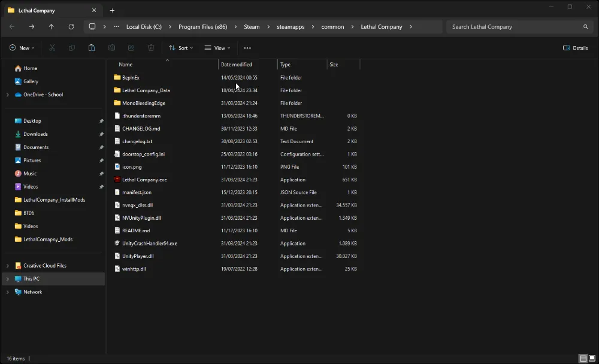Screen dimensions: 599x364
Task: Delete using the trash toolbar icon
Action: point(151,48)
